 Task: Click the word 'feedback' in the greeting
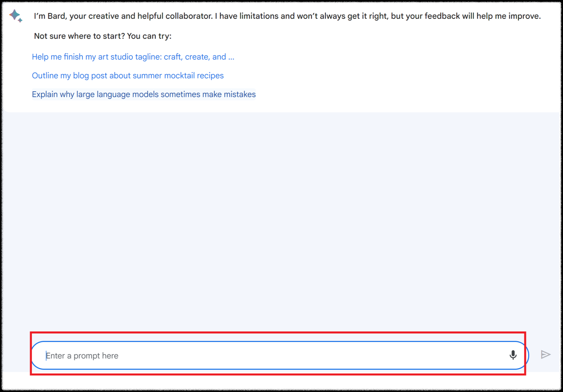(x=442, y=16)
